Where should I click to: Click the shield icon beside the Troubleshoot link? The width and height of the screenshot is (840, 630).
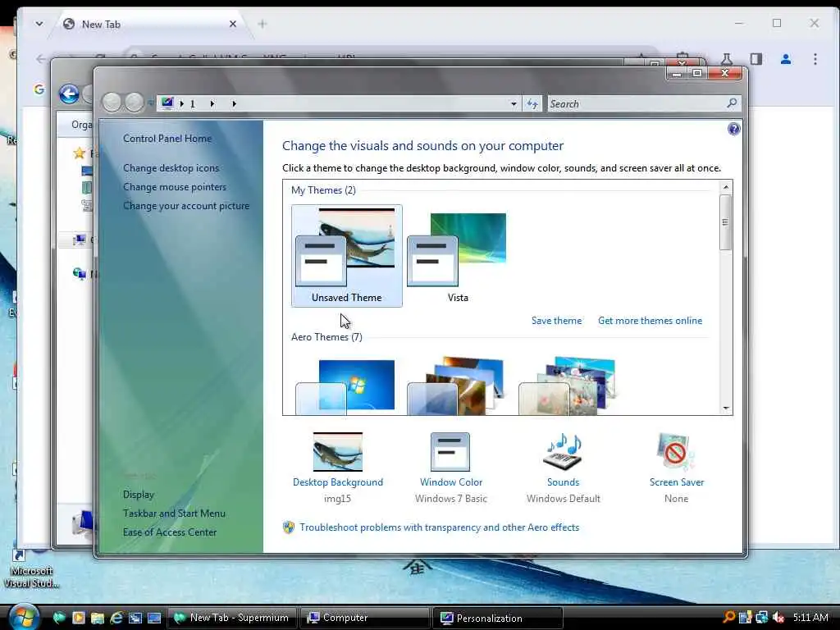click(288, 527)
